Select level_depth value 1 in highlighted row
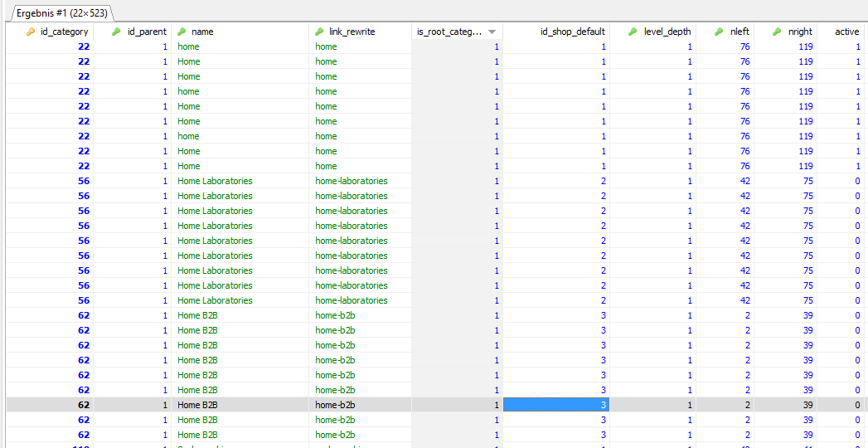Viewport: 868px width, 448px height. click(x=690, y=405)
